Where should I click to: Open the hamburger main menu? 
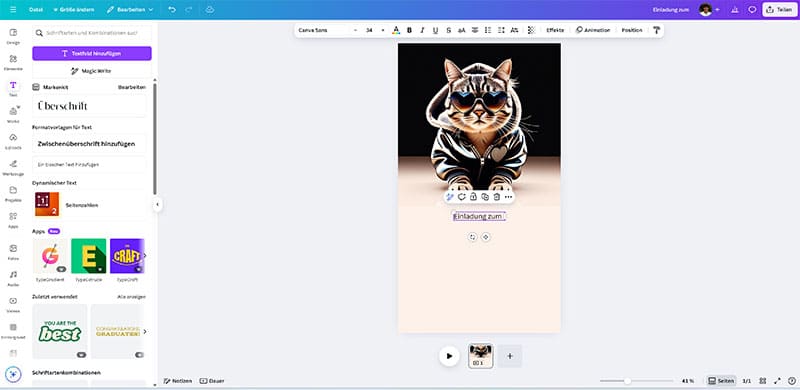coord(13,9)
